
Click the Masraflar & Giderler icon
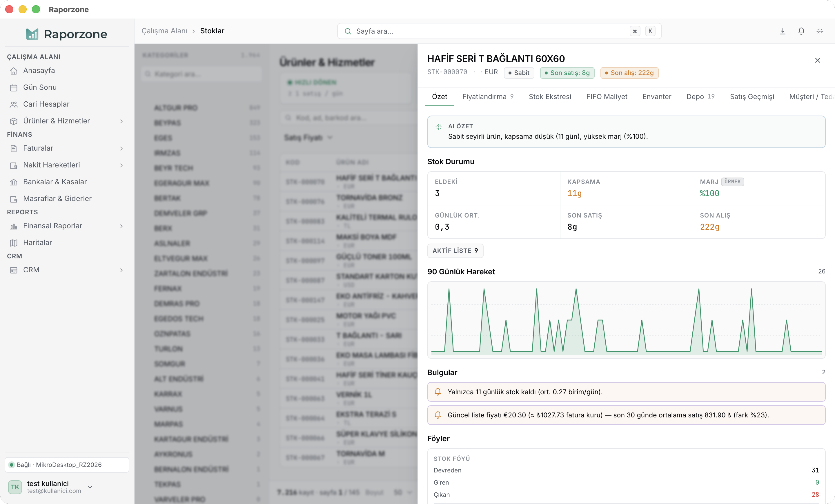click(x=14, y=199)
